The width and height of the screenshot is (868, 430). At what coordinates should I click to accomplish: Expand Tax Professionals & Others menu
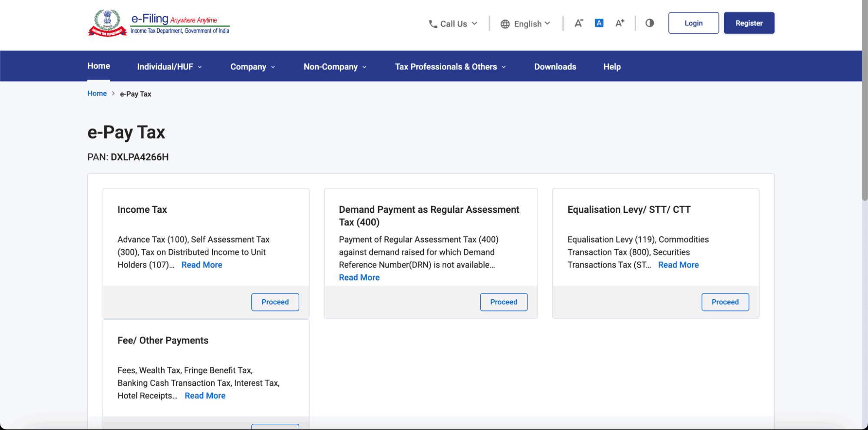coord(450,66)
